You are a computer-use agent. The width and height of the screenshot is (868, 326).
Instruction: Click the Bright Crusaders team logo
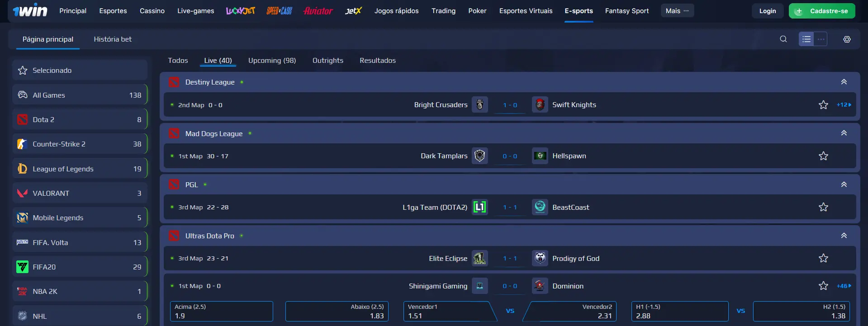(x=479, y=105)
